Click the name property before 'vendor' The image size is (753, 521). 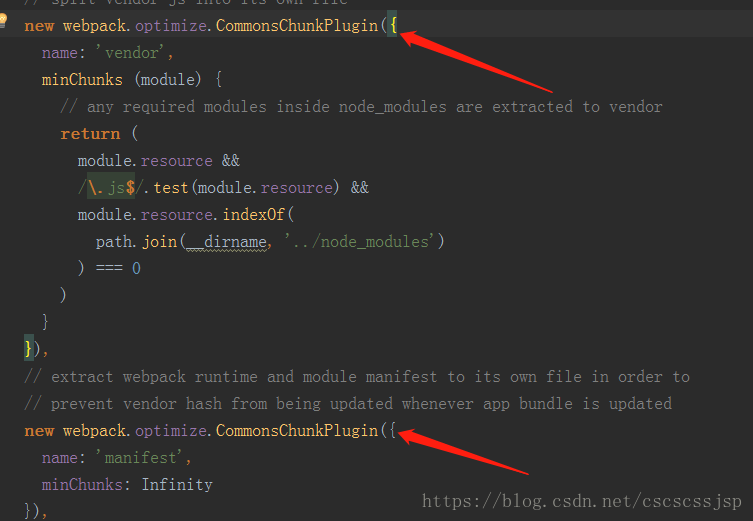(x=60, y=53)
